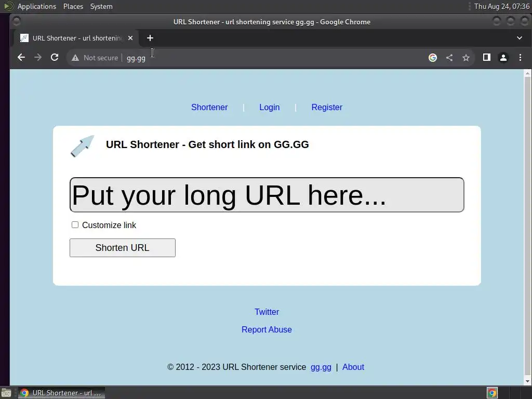Click the scrollbar up arrow
This screenshot has width=532, height=399.
click(x=528, y=73)
